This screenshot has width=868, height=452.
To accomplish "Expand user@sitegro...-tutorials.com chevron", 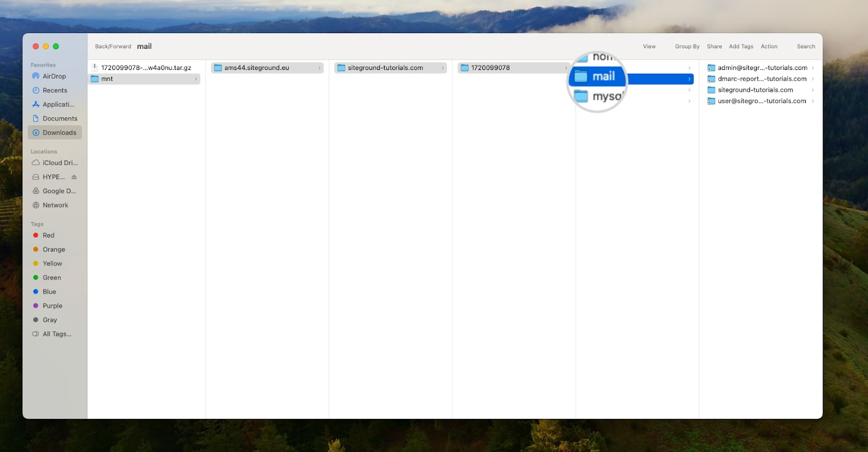I will (813, 101).
